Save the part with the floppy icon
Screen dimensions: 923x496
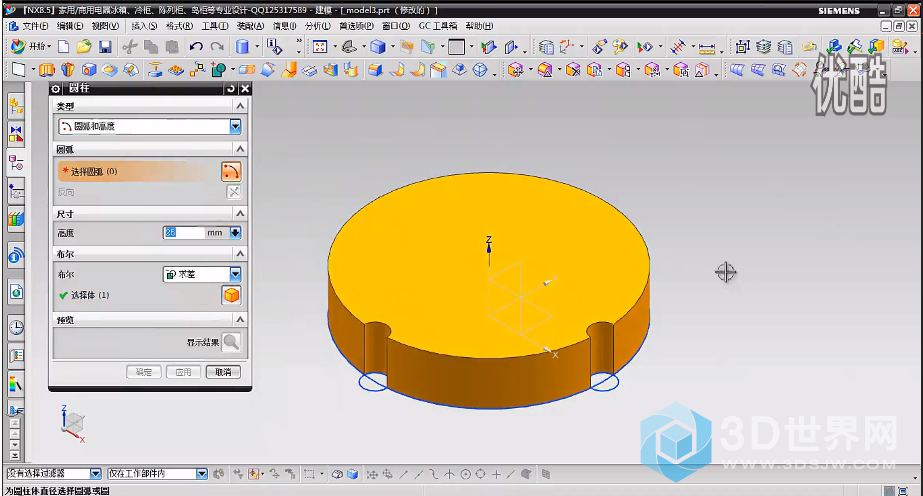point(105,47)
